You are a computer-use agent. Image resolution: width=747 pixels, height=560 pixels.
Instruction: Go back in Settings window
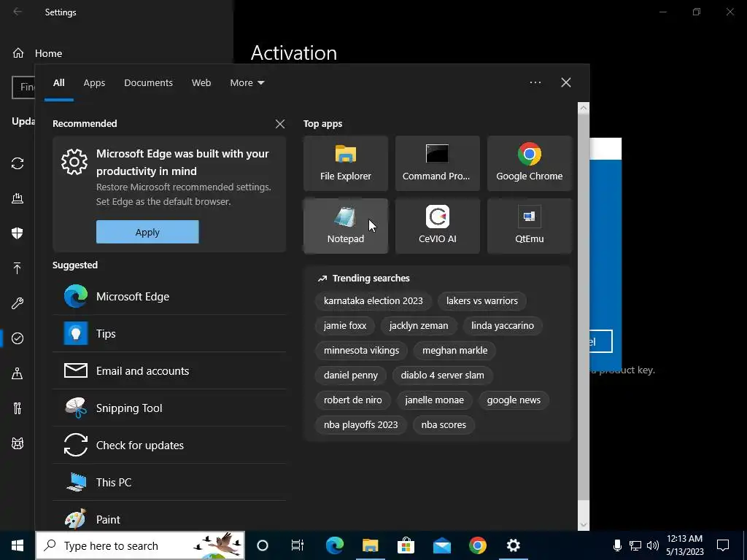pyautogui.click(x=18, y=12)
